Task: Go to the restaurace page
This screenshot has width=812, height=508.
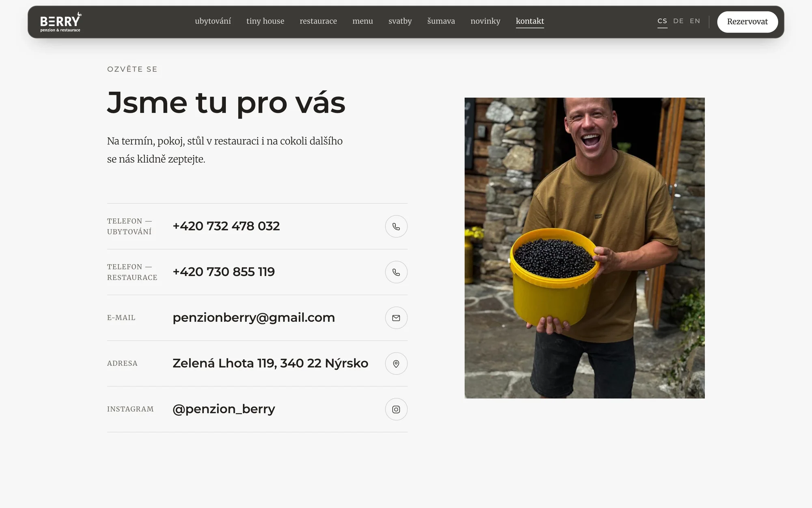Action: pyautogui.click(x=318, y=21)
